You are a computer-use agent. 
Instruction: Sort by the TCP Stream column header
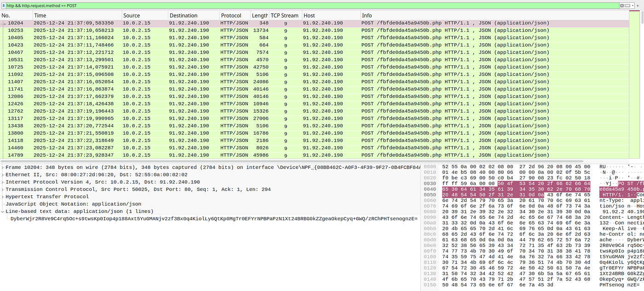[x=286, y=16]
